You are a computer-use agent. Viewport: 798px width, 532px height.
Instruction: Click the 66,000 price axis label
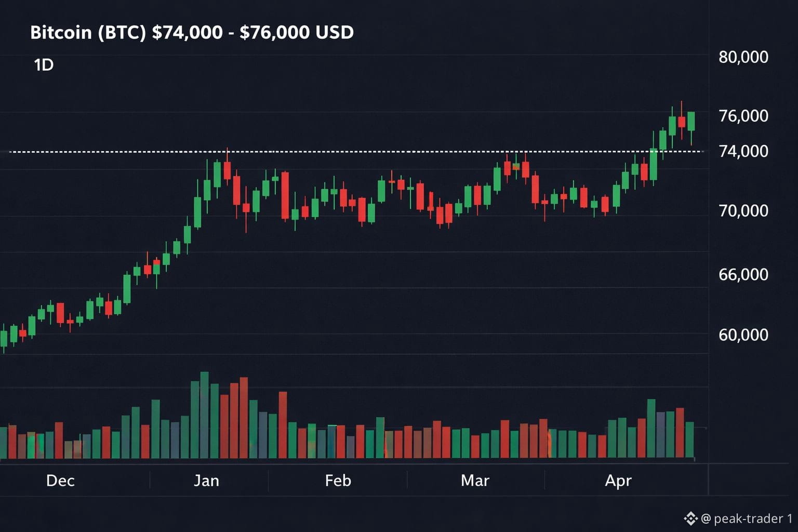pyautogui.click(x=743, y=274)
